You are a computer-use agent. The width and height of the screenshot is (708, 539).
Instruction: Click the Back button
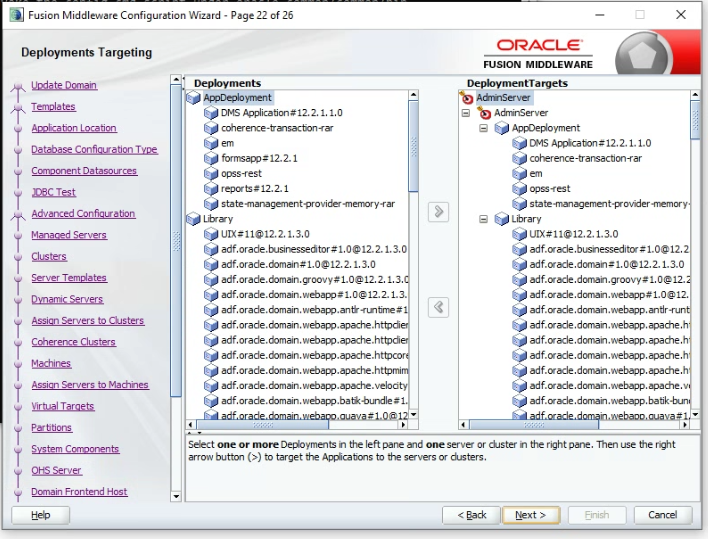(471, 515)
